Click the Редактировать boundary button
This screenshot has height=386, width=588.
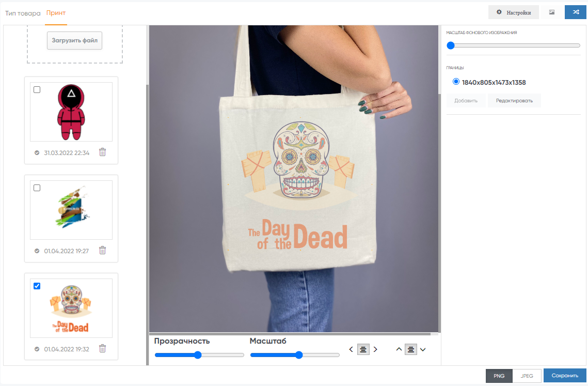(514, 101)
